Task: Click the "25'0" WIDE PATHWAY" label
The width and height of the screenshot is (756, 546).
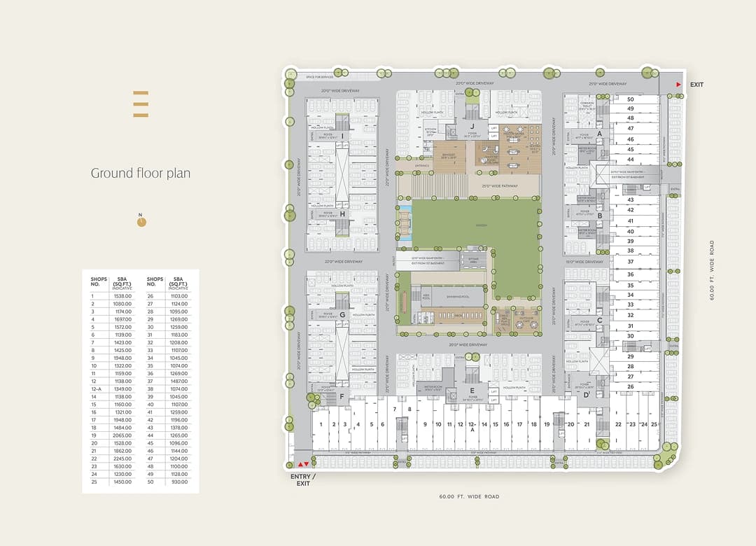Action: (500, 185)
